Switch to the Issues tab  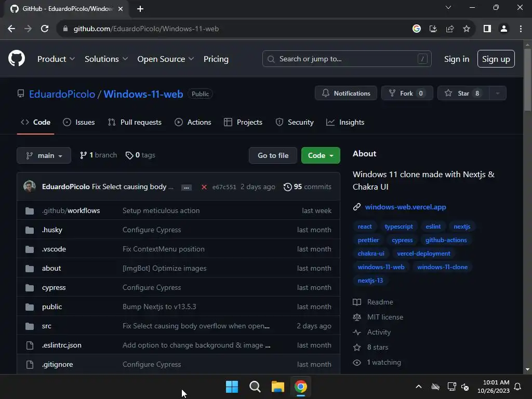click(79, 122)
